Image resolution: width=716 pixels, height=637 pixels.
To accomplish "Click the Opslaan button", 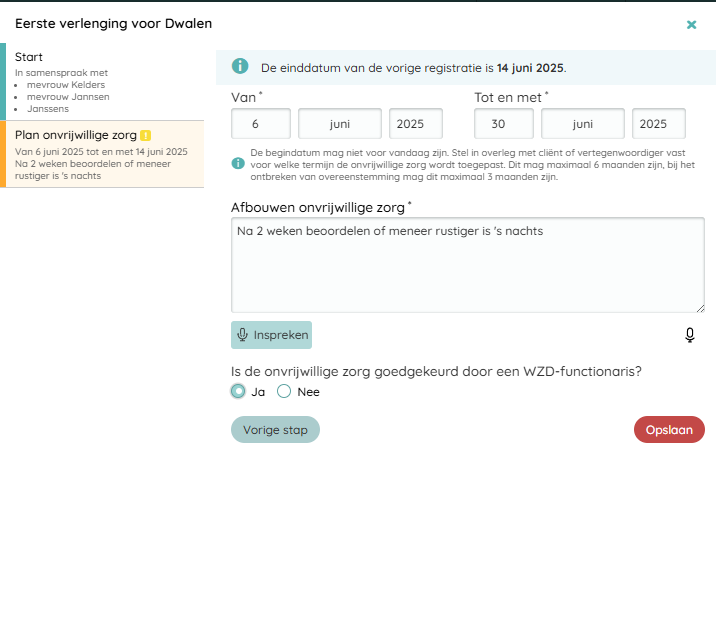I will [x=669, y=429].
